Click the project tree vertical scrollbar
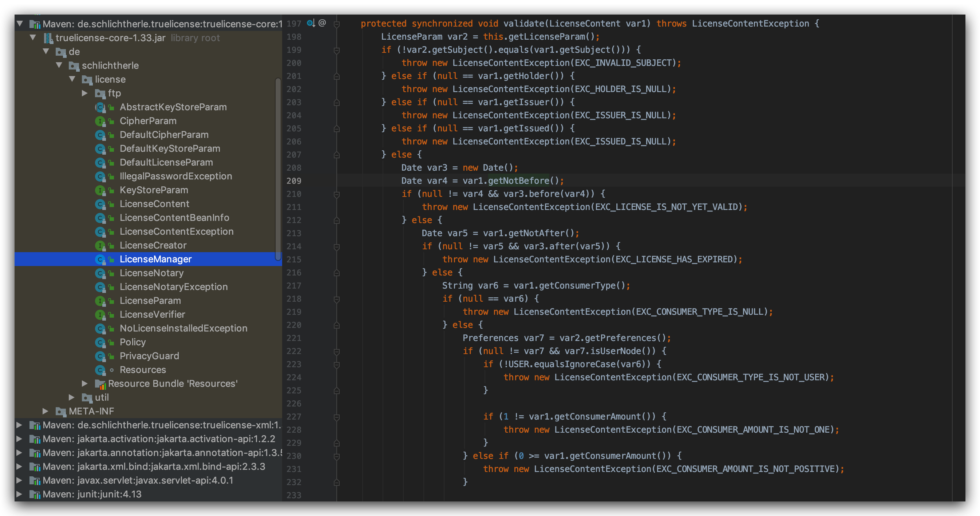The image size is (980, 516). pyautogui.click(x=278, y=170)
